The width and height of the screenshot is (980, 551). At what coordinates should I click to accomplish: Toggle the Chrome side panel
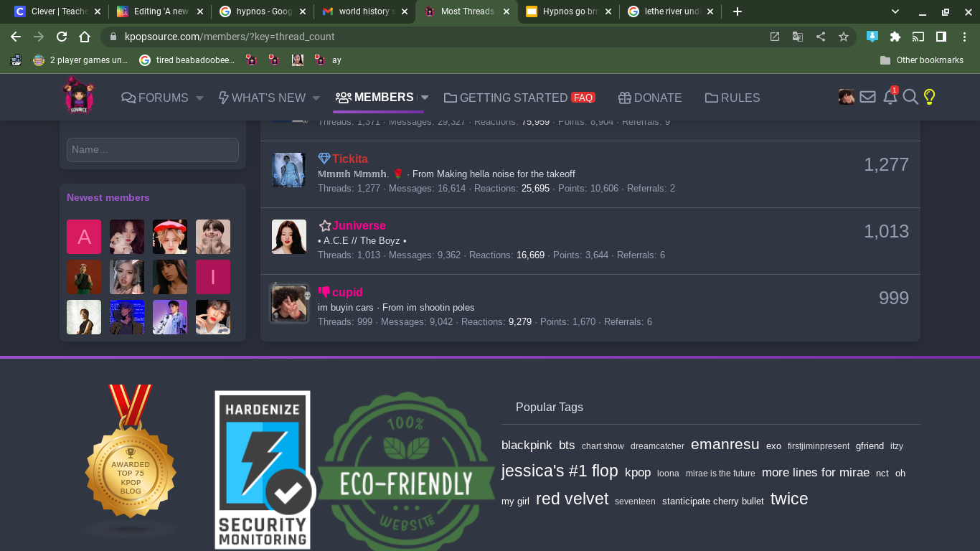[941, 37]
